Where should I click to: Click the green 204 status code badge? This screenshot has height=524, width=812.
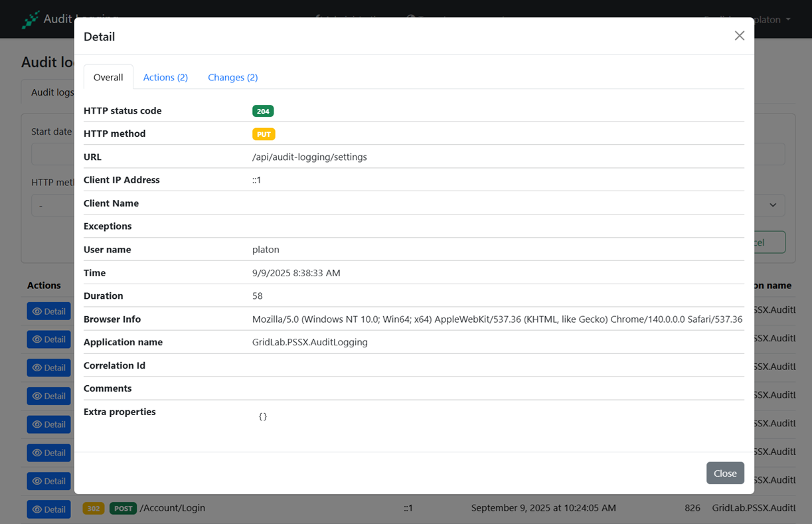pos(263,111)
